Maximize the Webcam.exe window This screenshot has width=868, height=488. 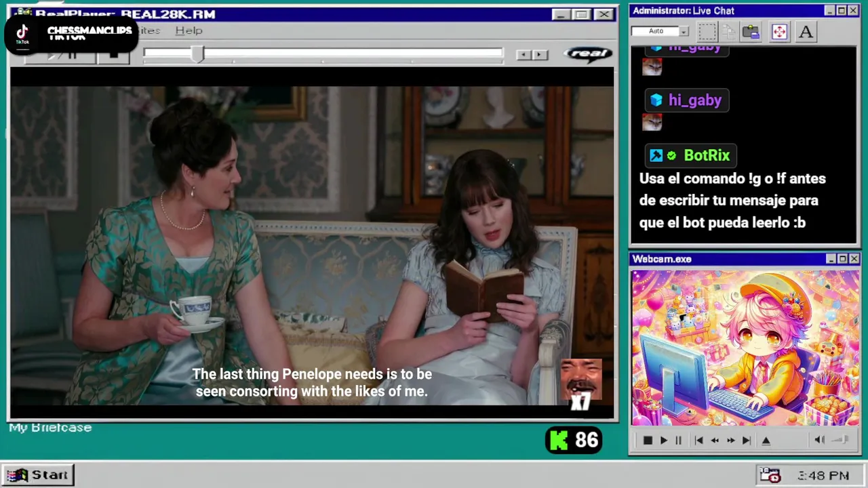click(x=843, y=259)
